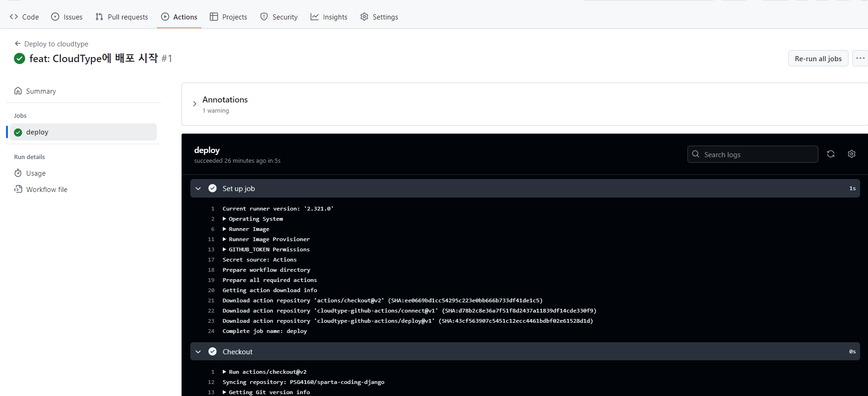Switch to the Insights tab

pos(329,17)
